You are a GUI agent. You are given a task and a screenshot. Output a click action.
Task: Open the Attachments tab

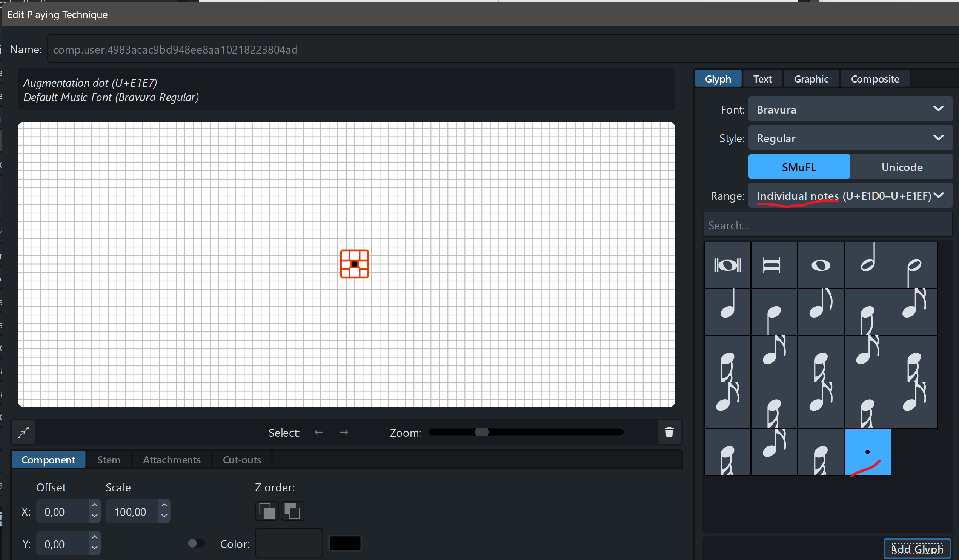(172, 460)
